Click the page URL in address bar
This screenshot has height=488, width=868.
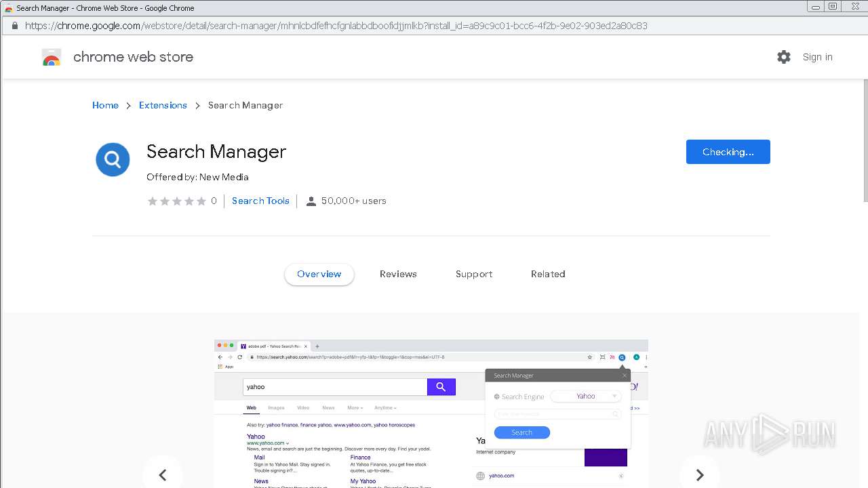(x=336, y=26)
